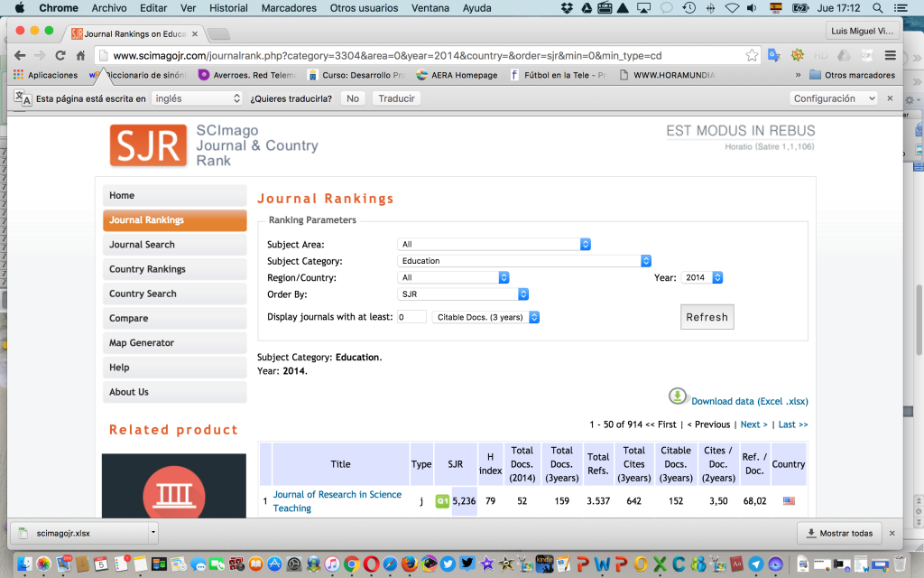Open Safari from the Dock
This screenshot has width=924, height=578.
tap(390, 564)
